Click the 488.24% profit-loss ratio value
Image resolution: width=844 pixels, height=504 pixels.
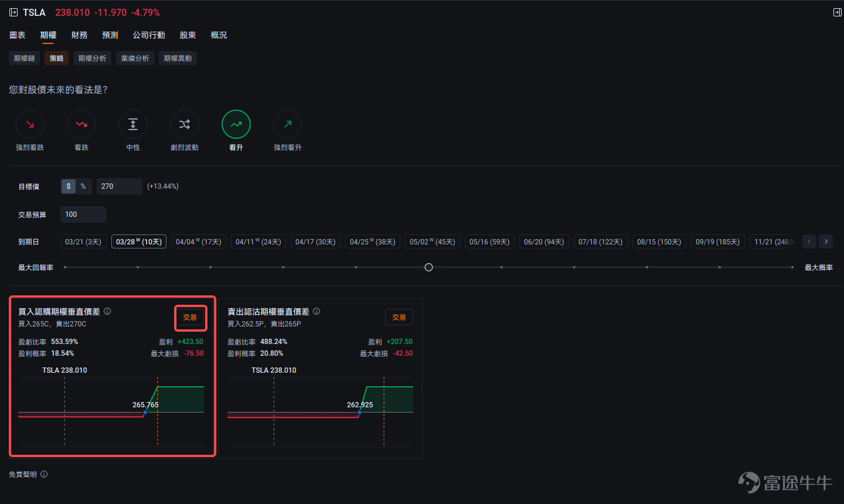point(274,342)
